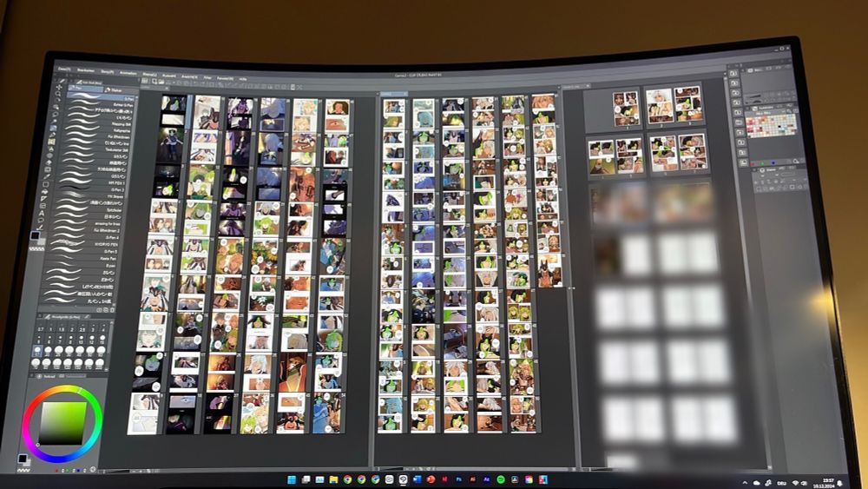Open the Auswahl menu
The width and height of the screenshot is (868, 489).
coord(169,76)
